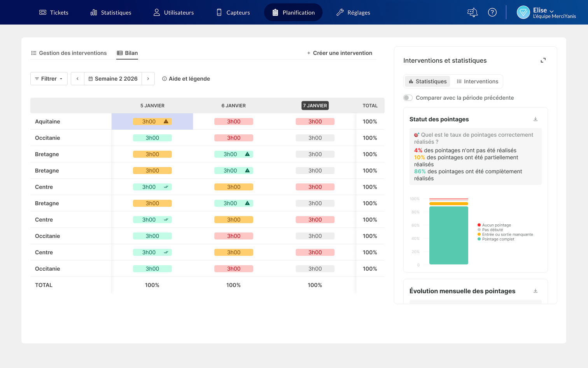Viewport: 588px width, 368px height.
Task: Switch to Gestion des interventions tab
Action: tap(69, 53)
